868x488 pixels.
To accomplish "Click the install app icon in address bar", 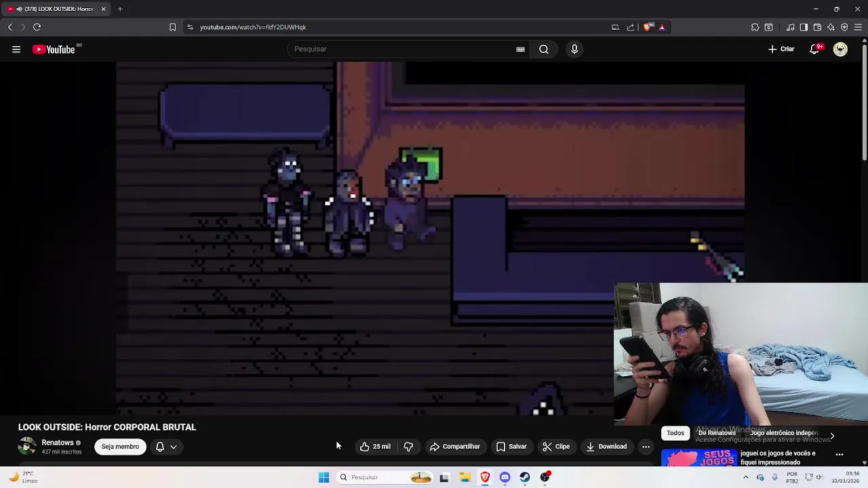I will [615, 27].
